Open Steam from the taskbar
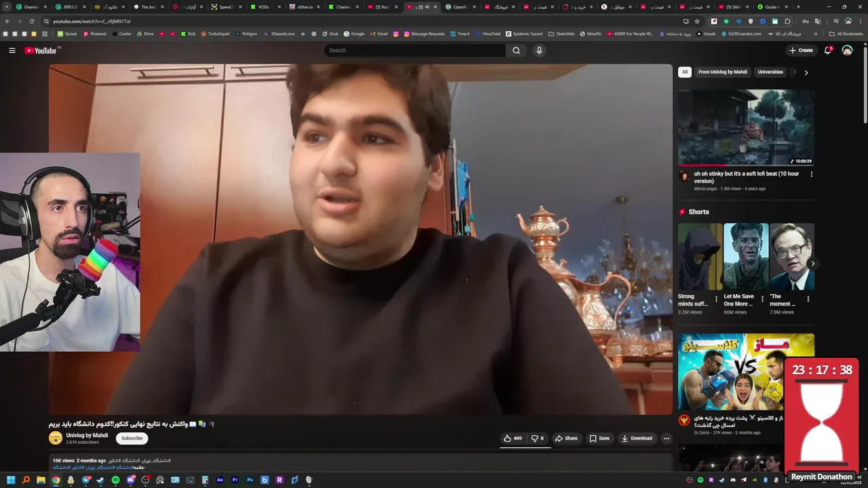This screenshot has width=868, height=488. point(100,480)
